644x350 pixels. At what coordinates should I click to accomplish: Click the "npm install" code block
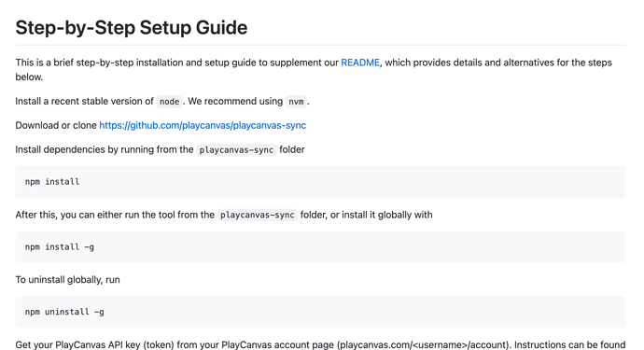(320, 182)
